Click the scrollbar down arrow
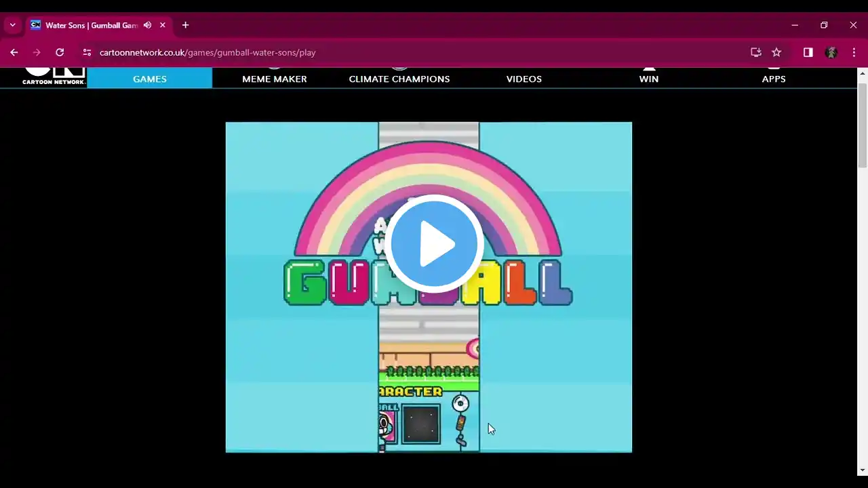 click(863, 470)
